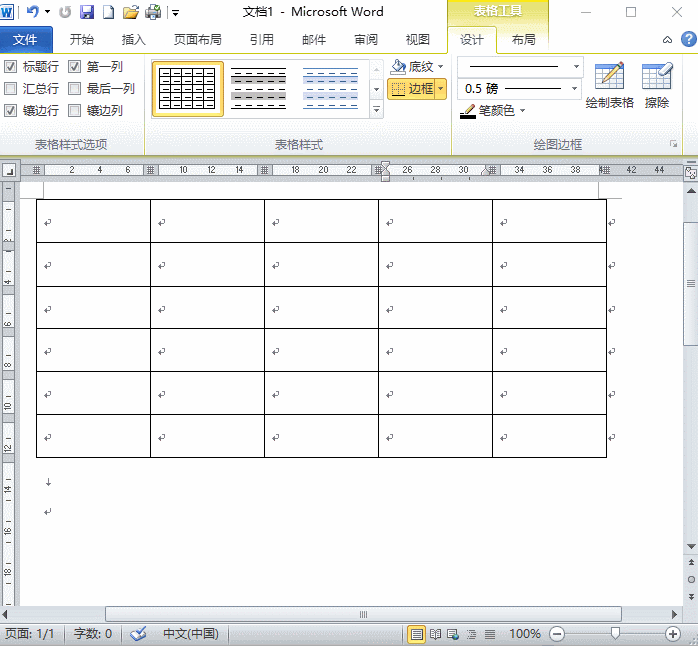Expand the 底纹 shading dropdown arrow
This screenshot has height=646, width=698.
[440, 67]
